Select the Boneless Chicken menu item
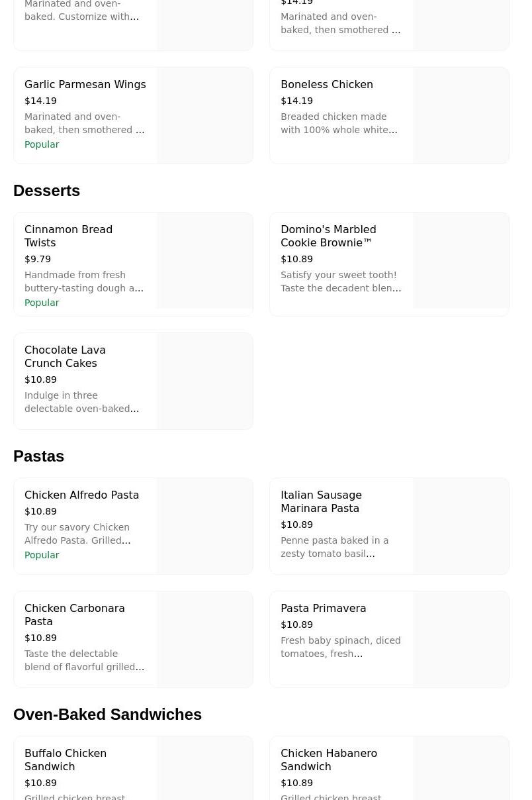This screenshot has width=532, height=800. (327, 85)
